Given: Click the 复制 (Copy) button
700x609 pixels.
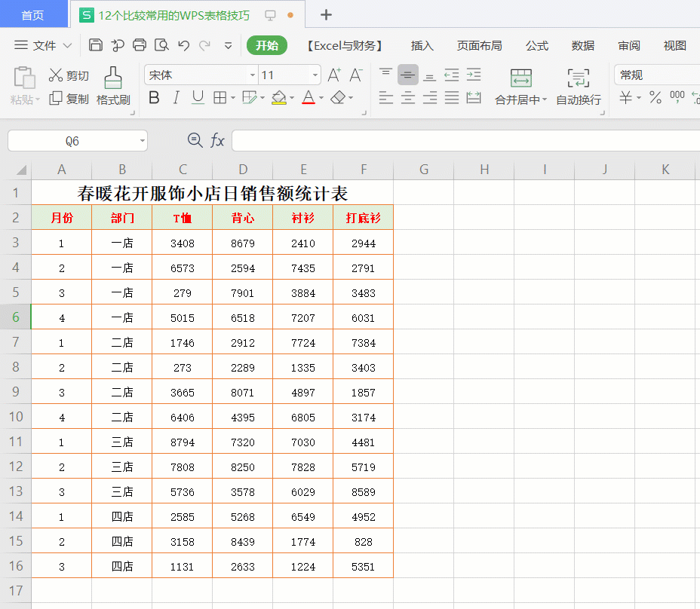Looking at the screenshot, I should tap(69, 99).
